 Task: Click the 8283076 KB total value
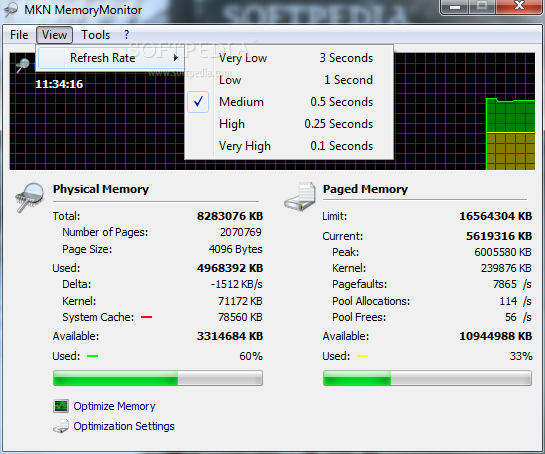click(x=230, y=216)
